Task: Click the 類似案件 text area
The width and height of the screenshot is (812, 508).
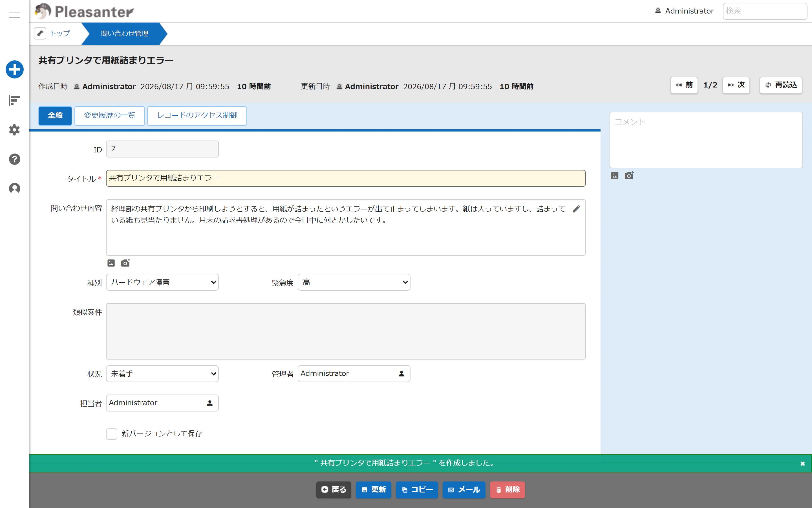Action: point(346,331)
